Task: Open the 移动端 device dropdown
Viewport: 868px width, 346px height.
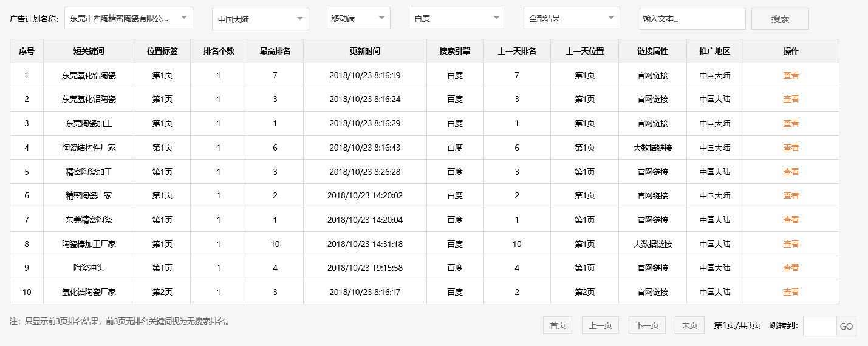Action: click(x=358, y=18)
